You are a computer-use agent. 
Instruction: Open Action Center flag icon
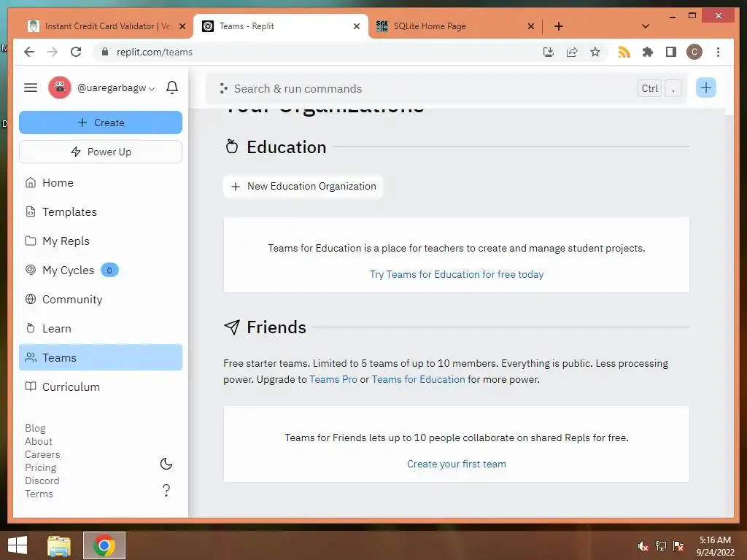click(678, 546)
